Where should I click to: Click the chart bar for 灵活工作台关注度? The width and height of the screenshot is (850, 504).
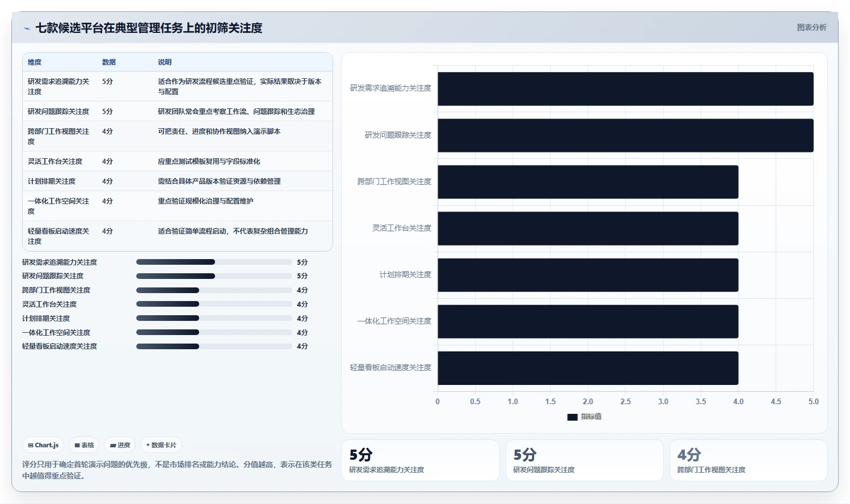pos(588,228)
